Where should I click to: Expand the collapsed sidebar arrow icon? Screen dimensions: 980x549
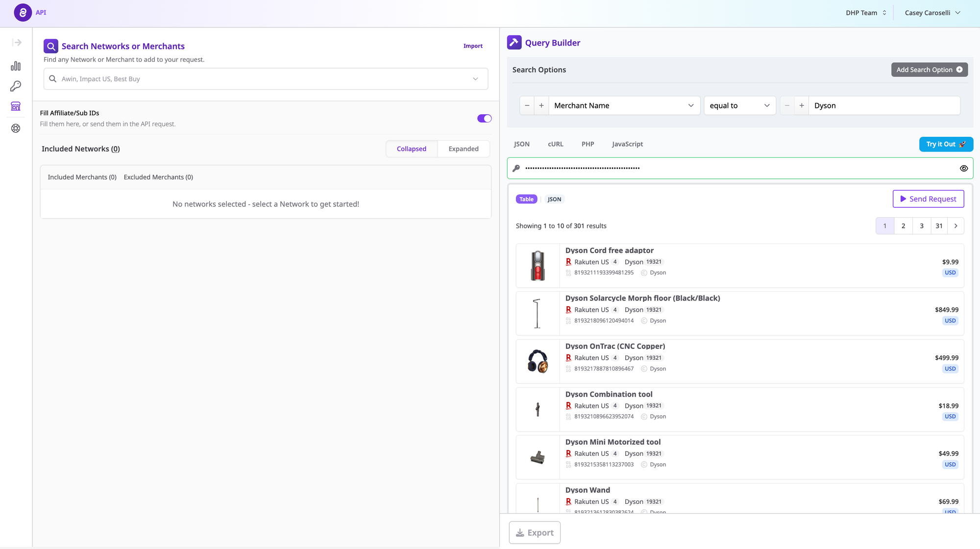point(17,43)
